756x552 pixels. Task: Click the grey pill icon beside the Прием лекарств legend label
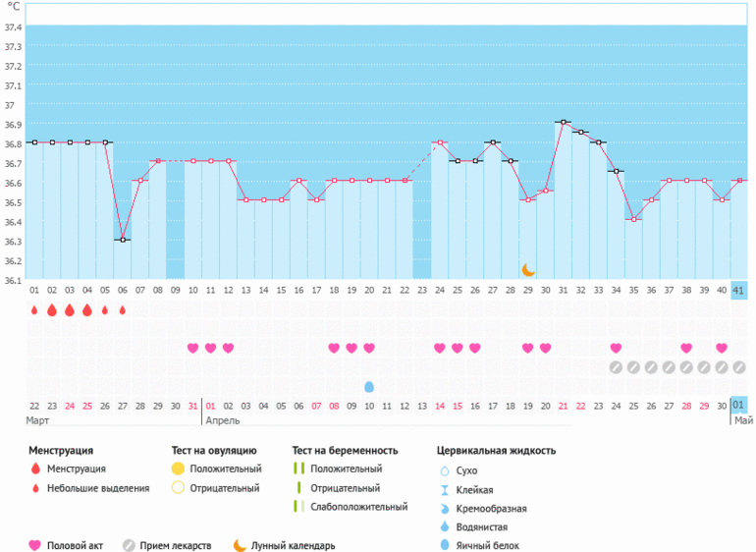pyautogui.click(x=129, y=545)
